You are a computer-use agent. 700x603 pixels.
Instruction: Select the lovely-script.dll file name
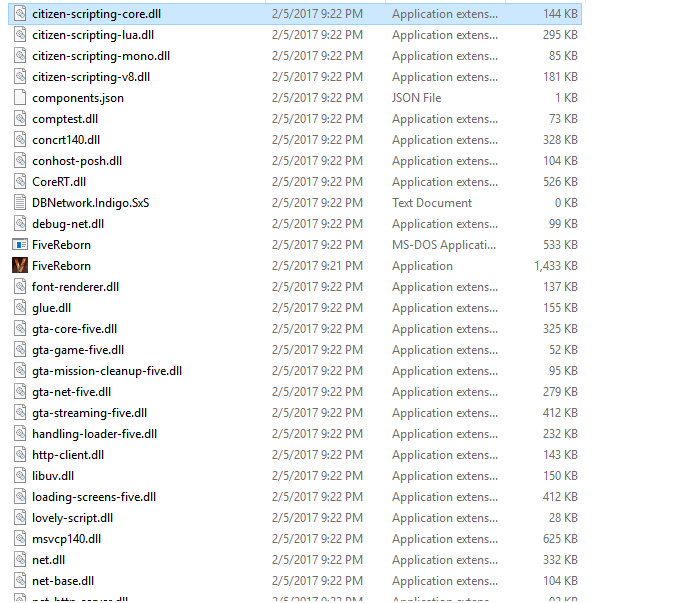(x=72, y=518)
